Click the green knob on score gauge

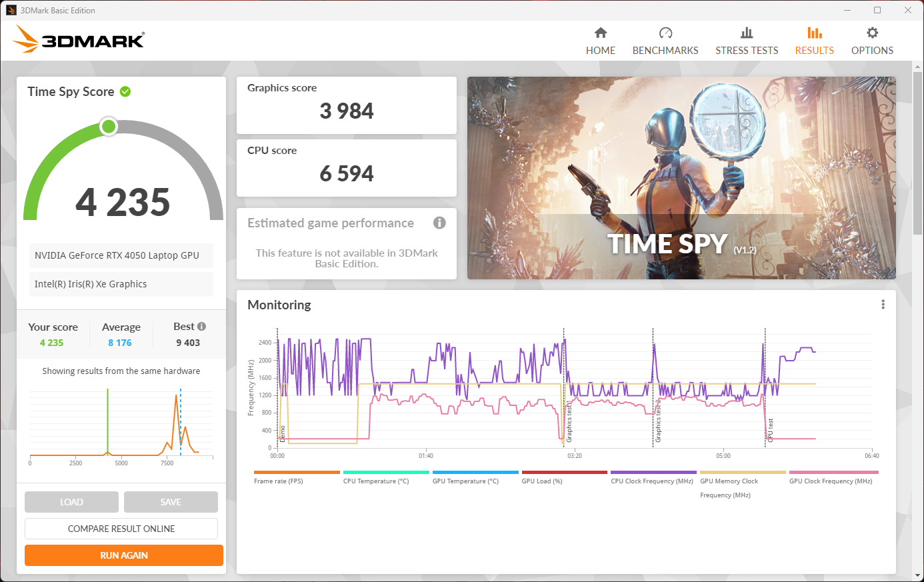109,127
